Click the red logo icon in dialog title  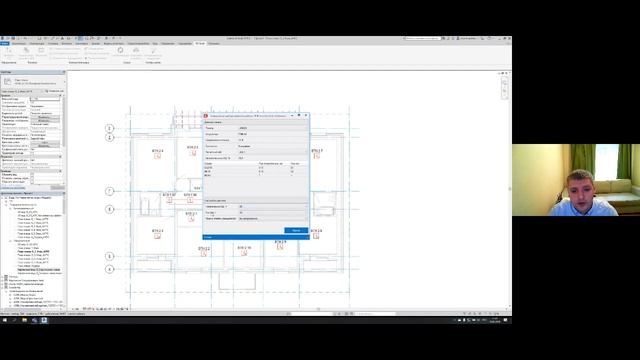pos(206,116)
